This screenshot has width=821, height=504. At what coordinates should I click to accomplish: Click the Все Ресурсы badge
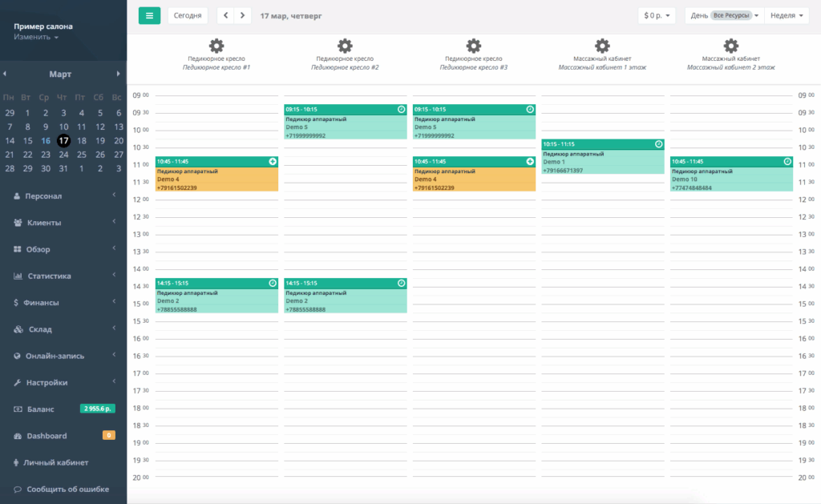click(731, 15)
